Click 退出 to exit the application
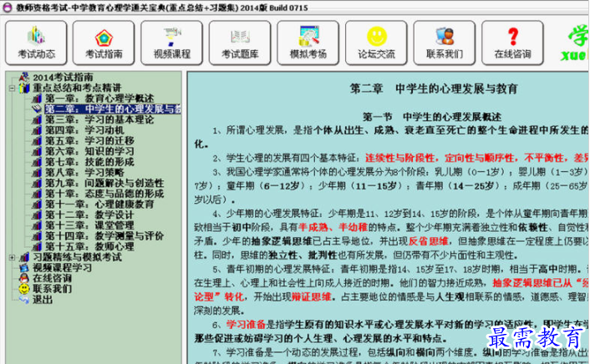Image resolution: width=590 pixels, height=364 pixels. [x=43, y=300]
